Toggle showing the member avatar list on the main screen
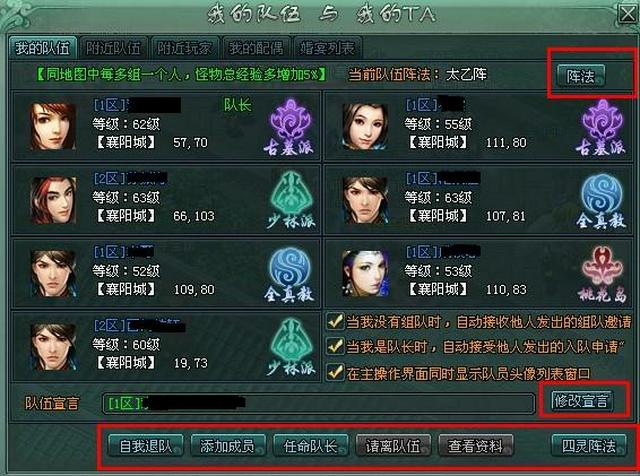640x476 pixels. (335, 372)
